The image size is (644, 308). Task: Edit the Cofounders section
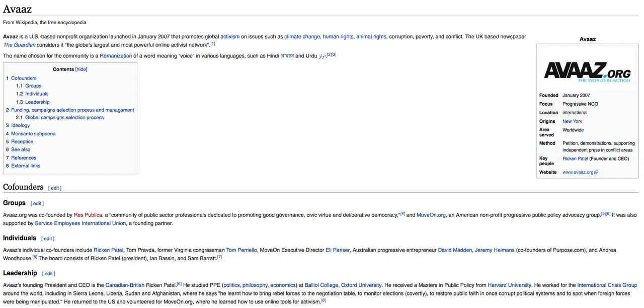pyautogui.click(x=55, y=188)
